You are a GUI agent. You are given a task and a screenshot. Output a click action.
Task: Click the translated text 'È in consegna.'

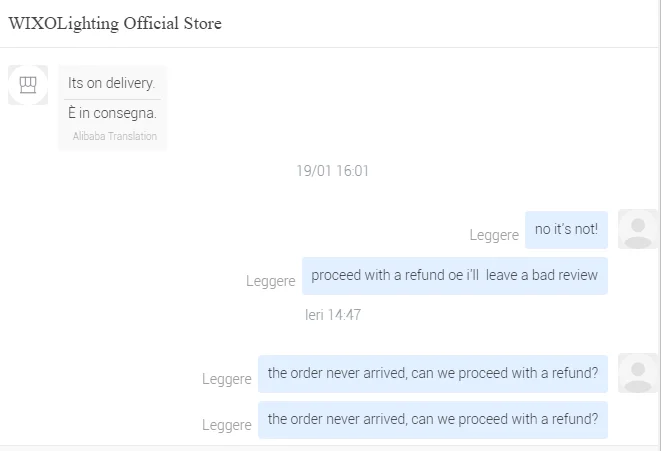(x=112, y=113)
